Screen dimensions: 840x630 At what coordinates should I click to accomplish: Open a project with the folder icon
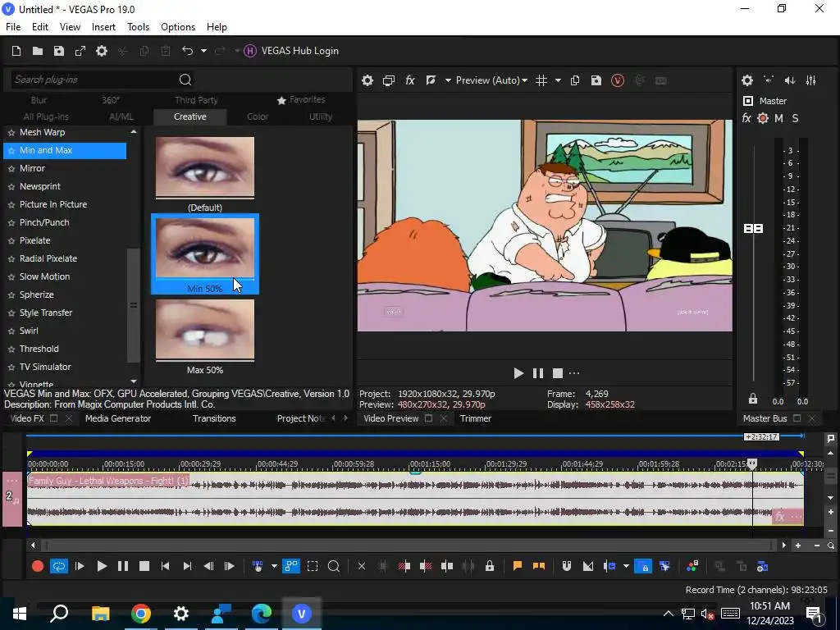pos(38,51)
